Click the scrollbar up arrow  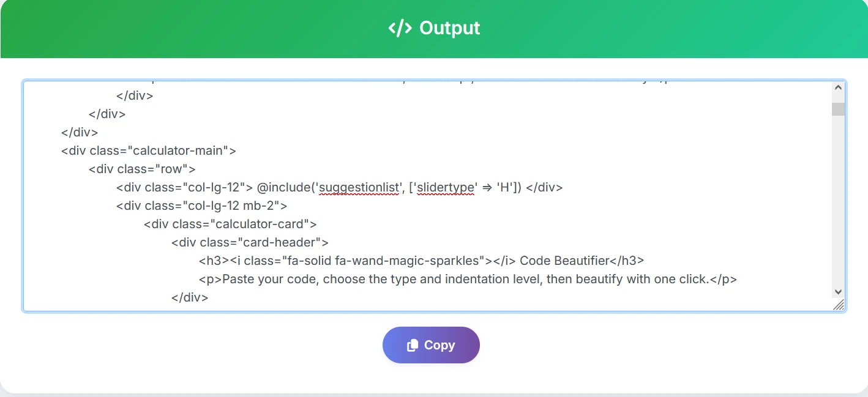click(x=838, y=86)
